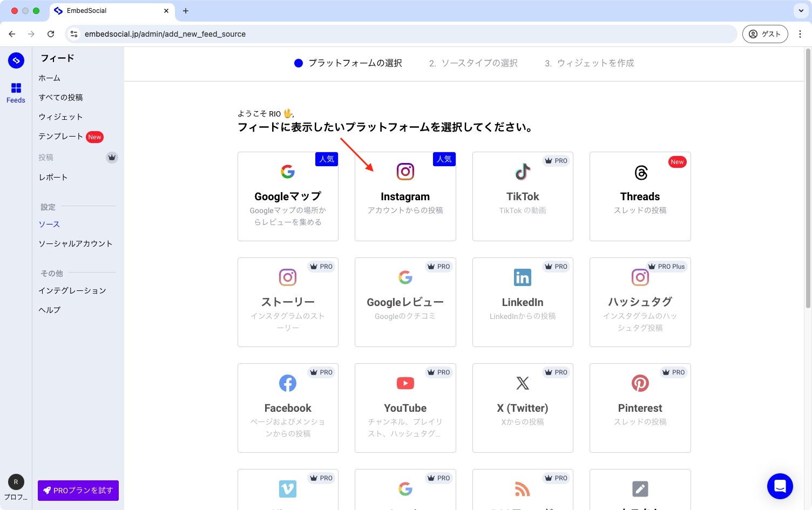Click the EmbedSocial logo in sidebar
Image resolution: width=812 pixels, height=510 pixels.
(16, 60)
